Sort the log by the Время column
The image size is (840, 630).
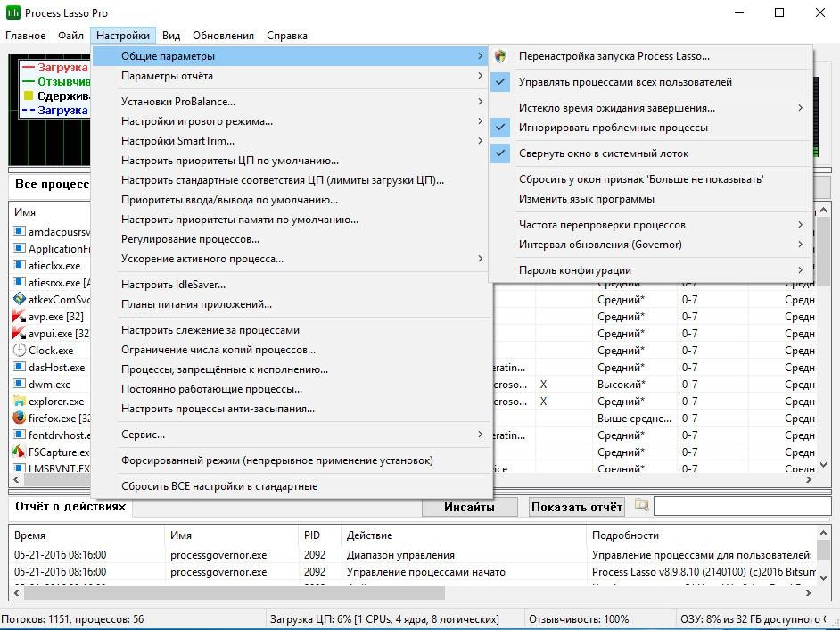[86, 535]
